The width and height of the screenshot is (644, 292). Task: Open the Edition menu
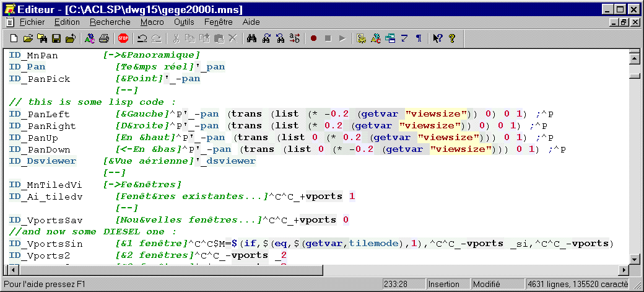click(x=67, y=22)
